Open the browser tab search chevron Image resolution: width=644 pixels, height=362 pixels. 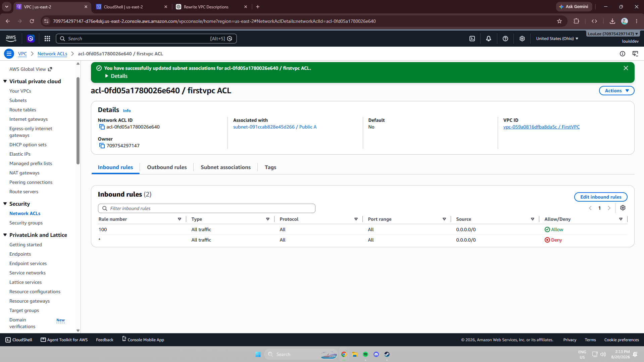tap(7, 7)
